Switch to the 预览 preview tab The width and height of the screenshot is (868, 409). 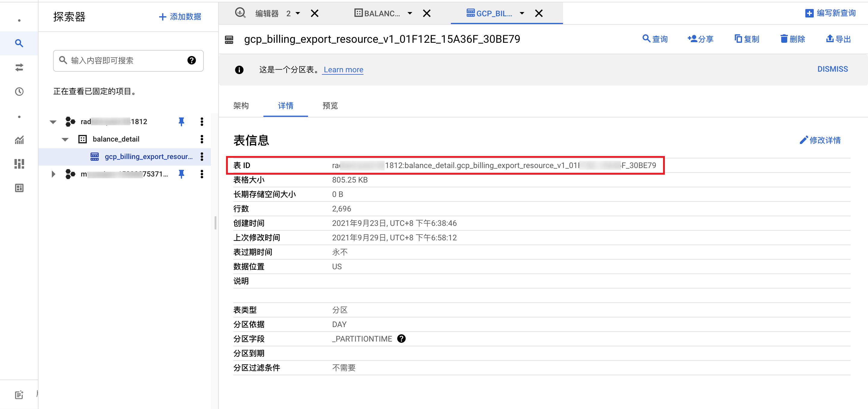(330, 106)
